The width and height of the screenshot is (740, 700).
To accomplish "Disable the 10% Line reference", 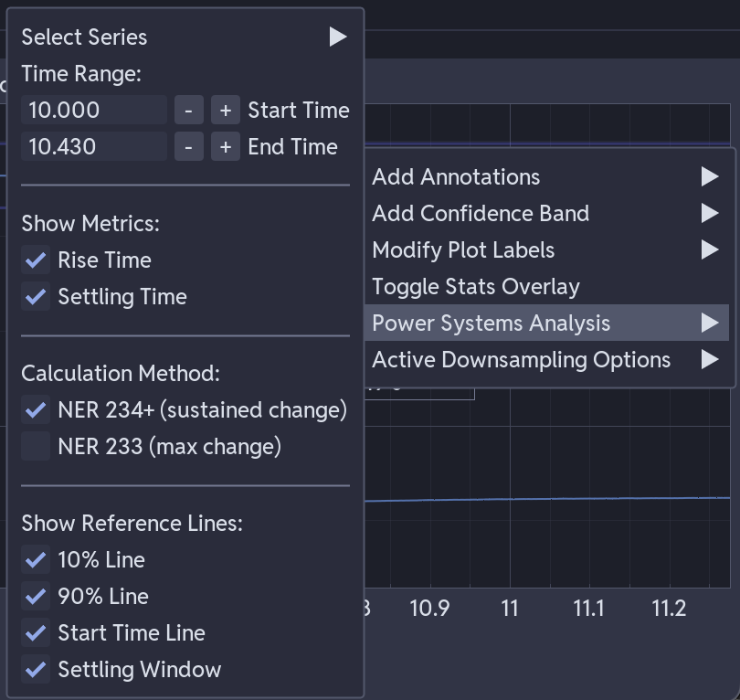I will tap(35, 559).
